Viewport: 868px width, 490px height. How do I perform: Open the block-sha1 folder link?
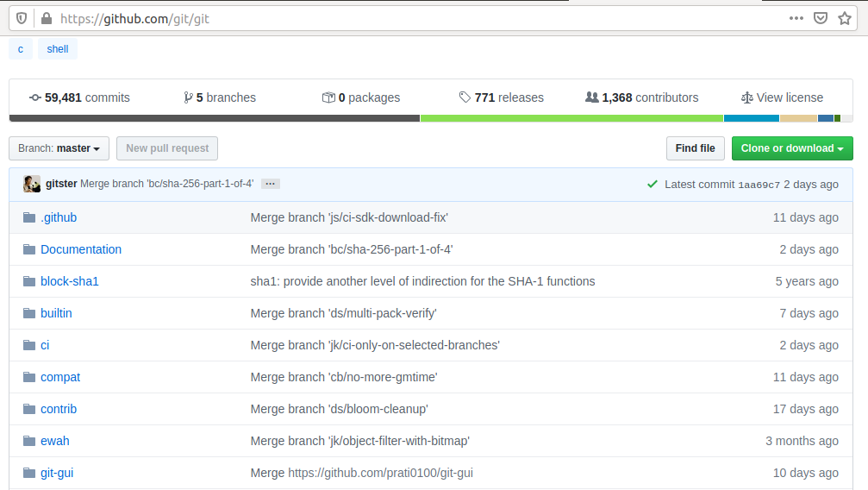point(70,281)
